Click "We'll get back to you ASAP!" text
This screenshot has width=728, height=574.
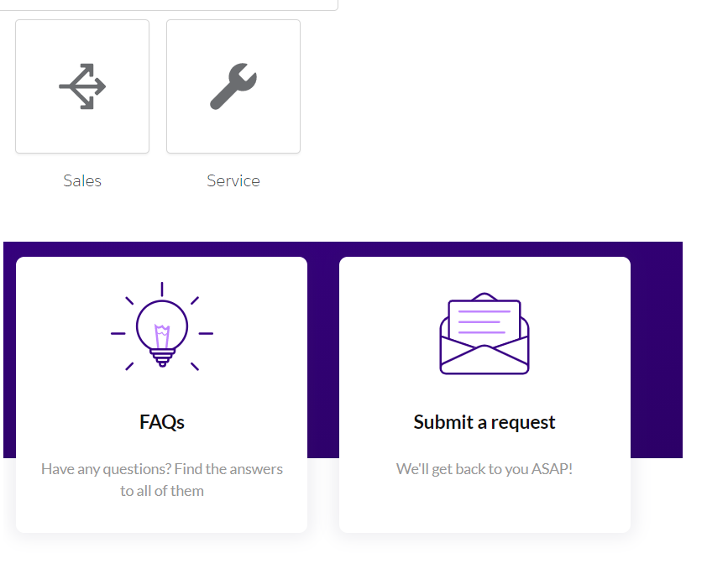484,468
